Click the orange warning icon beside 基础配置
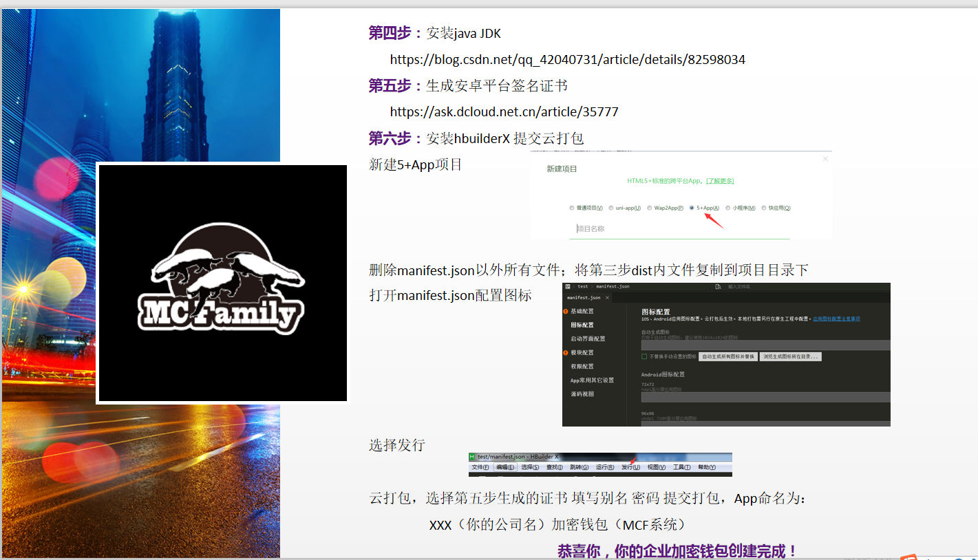Viewport: 978px width, 560px height. coord(566,311)
